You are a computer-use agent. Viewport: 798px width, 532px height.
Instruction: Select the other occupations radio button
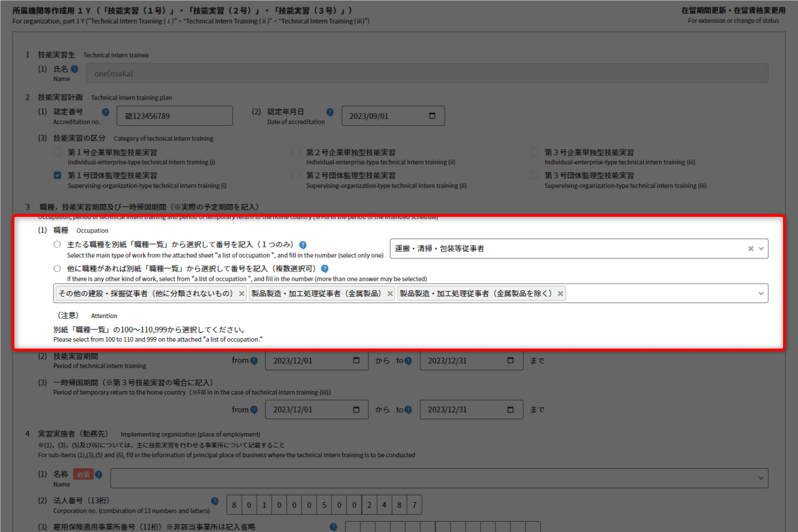57,269
